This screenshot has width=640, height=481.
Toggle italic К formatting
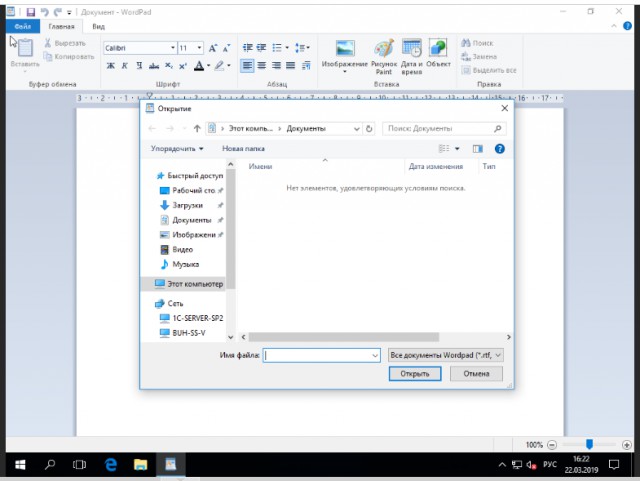point(125,65)
